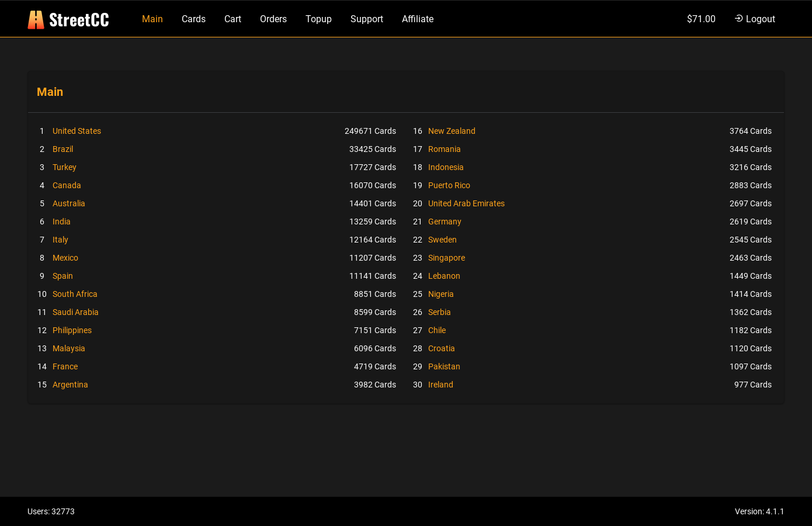The height and width of the screenshot is (526, 812).
Task: Choose Singapore from the list
Action: pos(446,258)
